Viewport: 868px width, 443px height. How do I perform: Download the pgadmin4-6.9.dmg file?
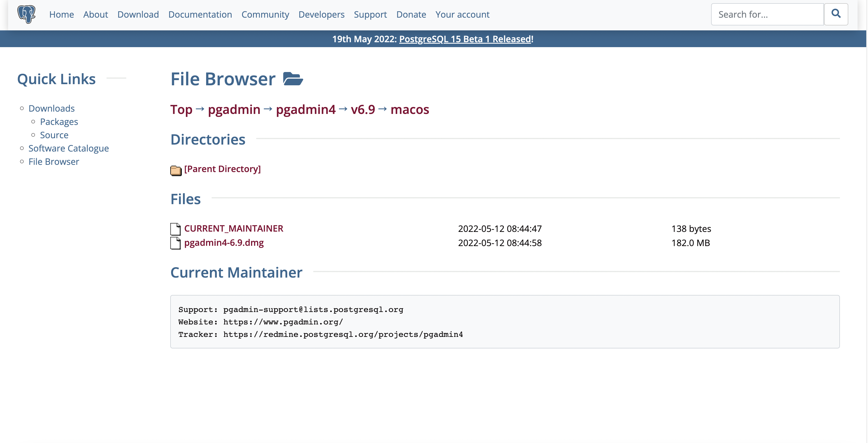point(224,243)
